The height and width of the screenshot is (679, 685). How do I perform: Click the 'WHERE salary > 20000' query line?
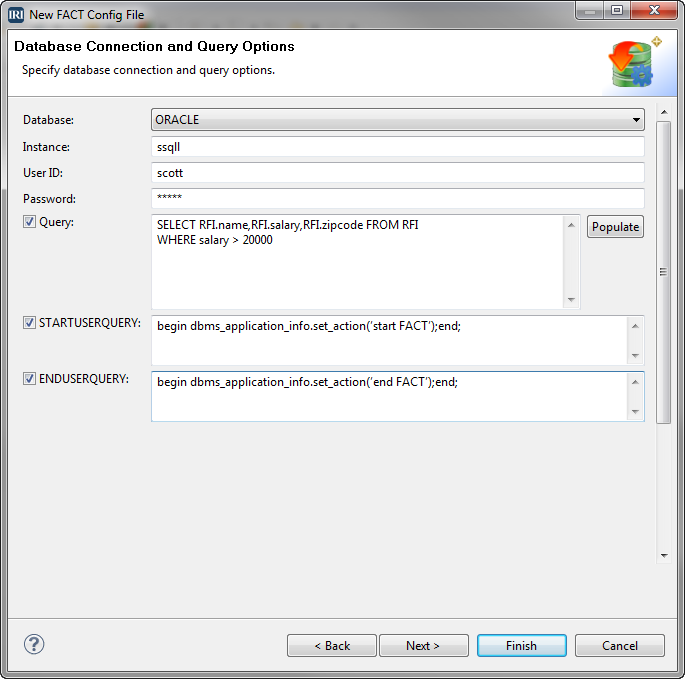pyautogui.click(x=214, y=240)
